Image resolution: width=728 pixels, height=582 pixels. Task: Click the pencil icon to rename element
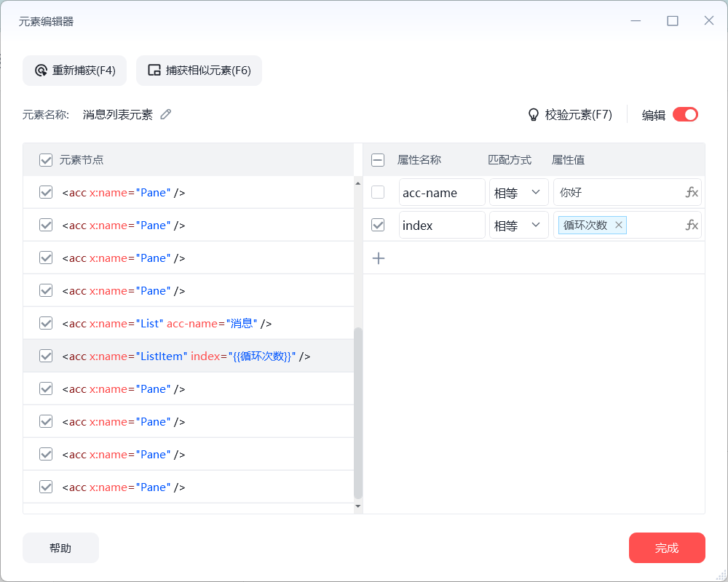tap(166, 114)
